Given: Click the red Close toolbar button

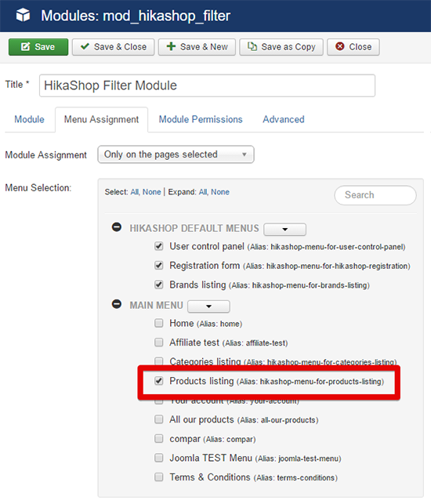Looking at the screenshot, I should 353,47.
